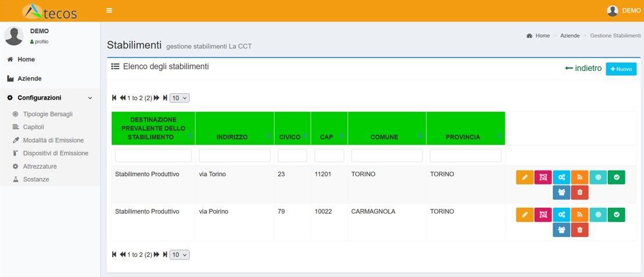The width and height of the screenshot is (644, 277).
Task: Collapse the Configurazioni menu
Action: tap(49, 98)
